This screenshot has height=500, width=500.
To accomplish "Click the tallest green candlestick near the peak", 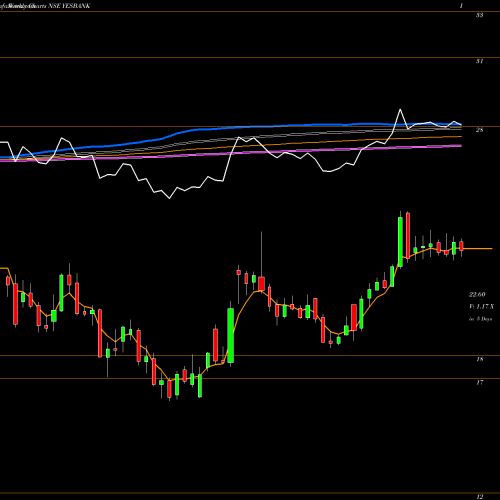I will click(x=400, y=241).
